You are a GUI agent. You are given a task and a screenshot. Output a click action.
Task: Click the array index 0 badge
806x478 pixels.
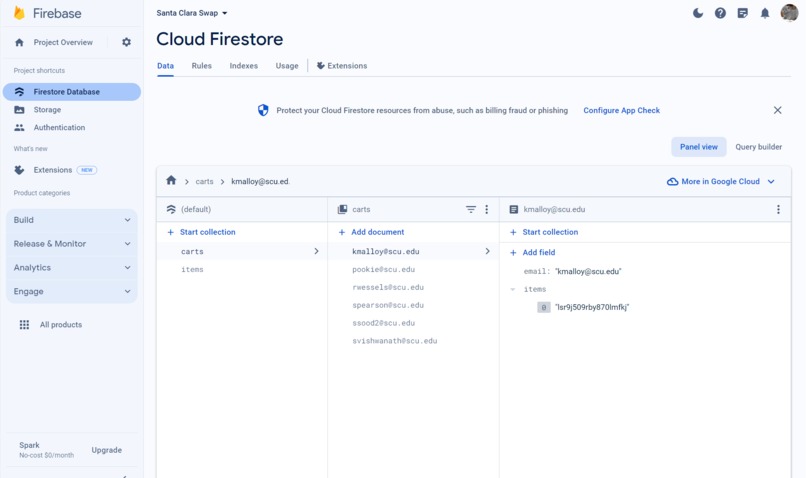point(543,307)
